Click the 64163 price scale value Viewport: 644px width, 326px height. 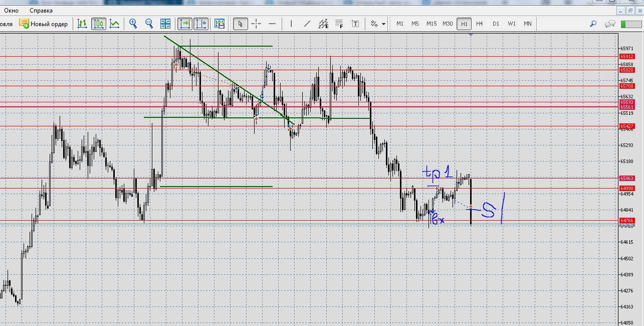tap(627, 307)
